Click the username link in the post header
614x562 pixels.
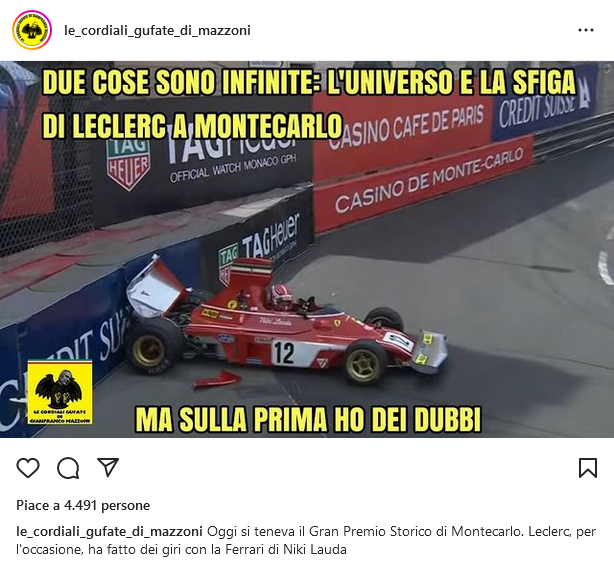coord(157,31)
